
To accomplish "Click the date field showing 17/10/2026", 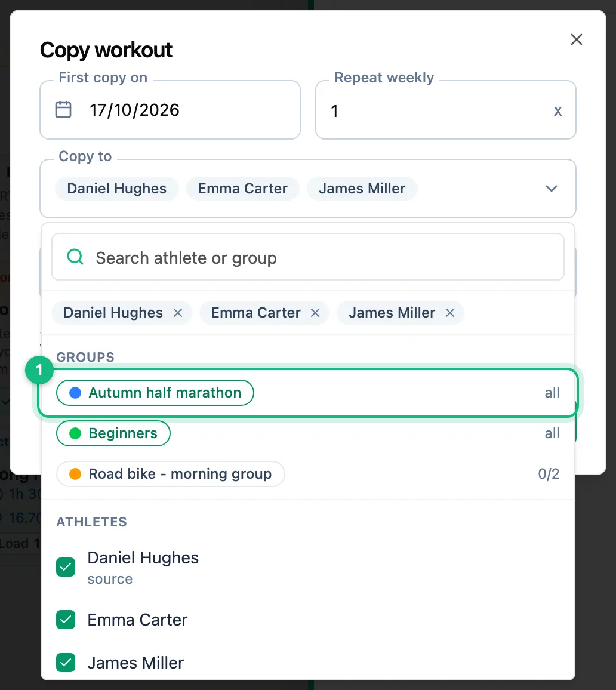I will click(x=170, y=110).
